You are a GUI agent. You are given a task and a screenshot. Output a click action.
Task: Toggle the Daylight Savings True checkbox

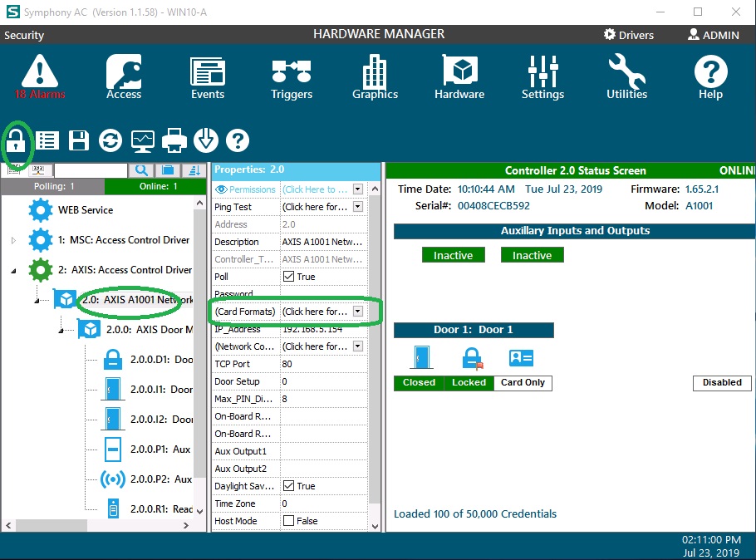289,486
